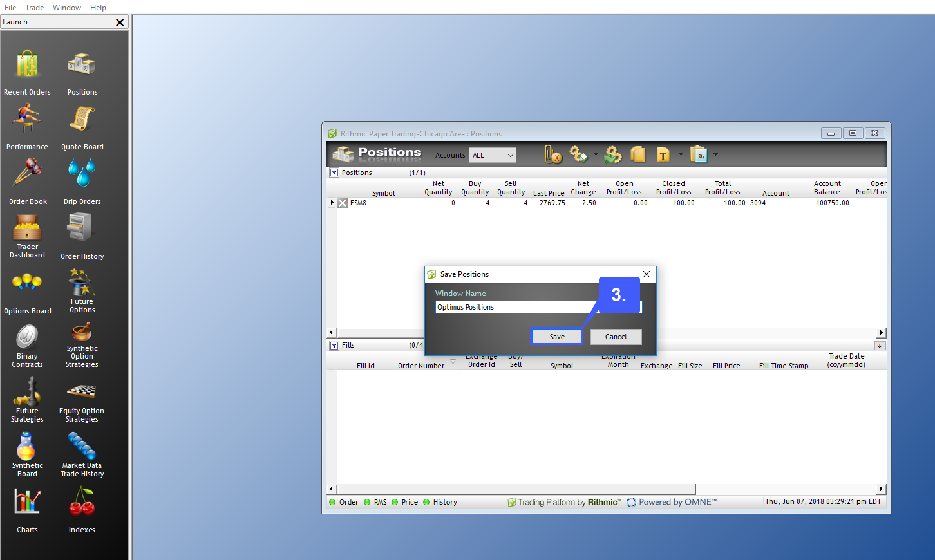
Task: Open the Window menu
Action: pos(67,8)
